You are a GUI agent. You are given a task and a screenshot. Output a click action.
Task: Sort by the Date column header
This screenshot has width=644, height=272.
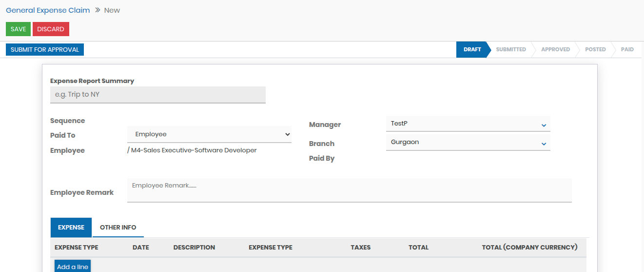click(140, 248)
